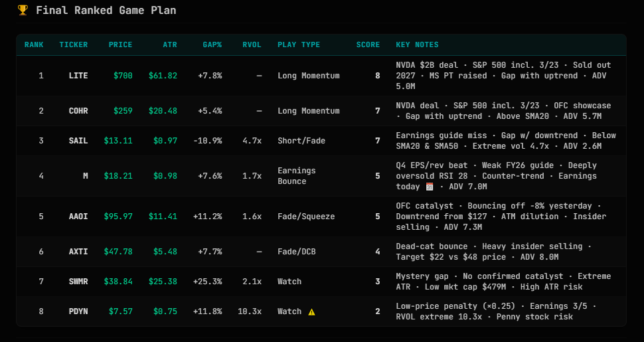The width and height of the screenshot is (644, 342).
Task: Click the PLAY TYPE column header
Action: [x=299, y=44]
